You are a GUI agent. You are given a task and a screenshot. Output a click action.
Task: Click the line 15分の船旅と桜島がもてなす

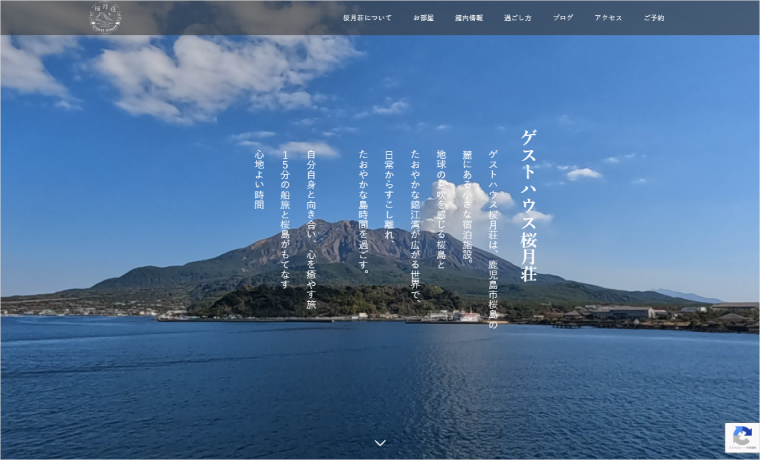[x=285, y=219]
